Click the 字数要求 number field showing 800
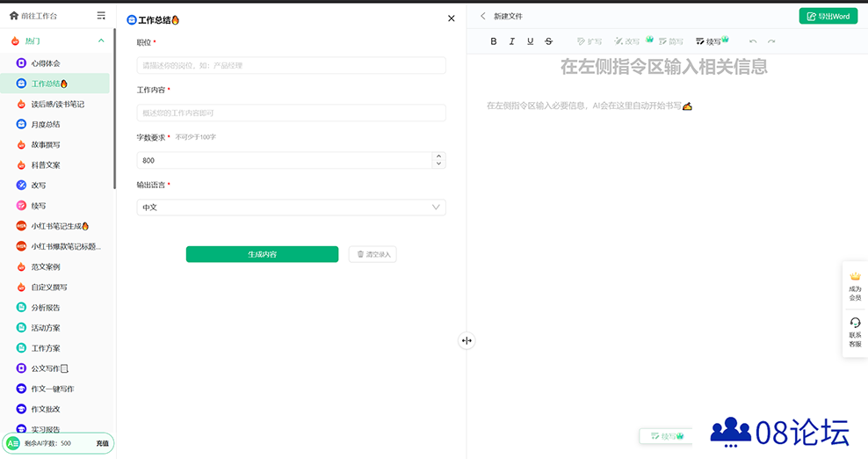 [284, 160]
